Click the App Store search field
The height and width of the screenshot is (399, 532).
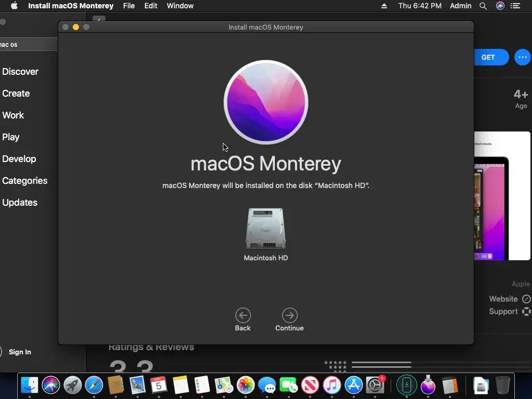coord(29,45)
